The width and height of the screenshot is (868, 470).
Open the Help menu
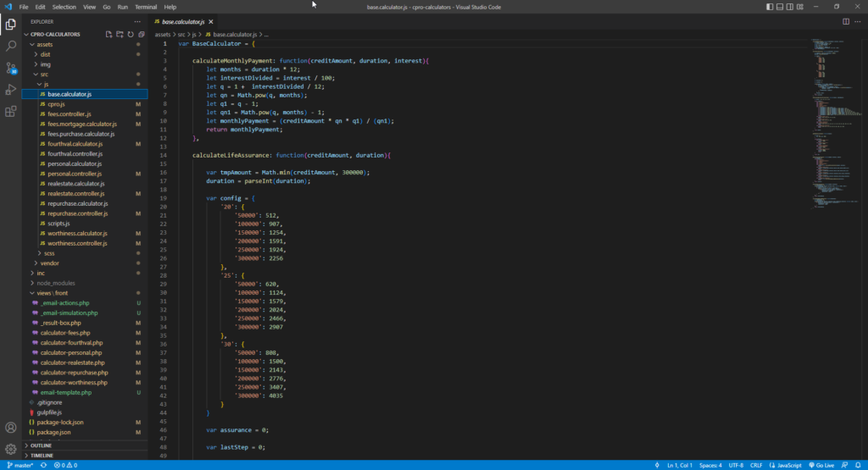(170, 7)
